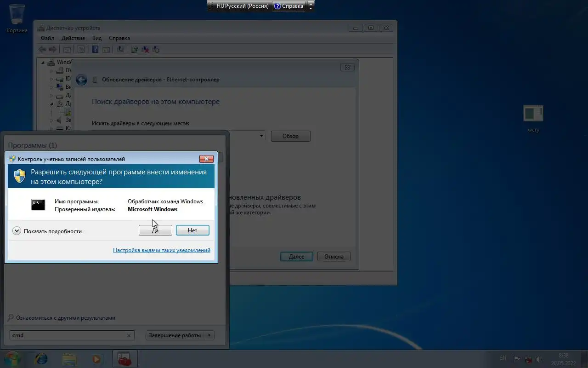Select the wcry file icon on desktop
Image resolution: width=588 pixels, height=368 pixels.
(533, 119)
